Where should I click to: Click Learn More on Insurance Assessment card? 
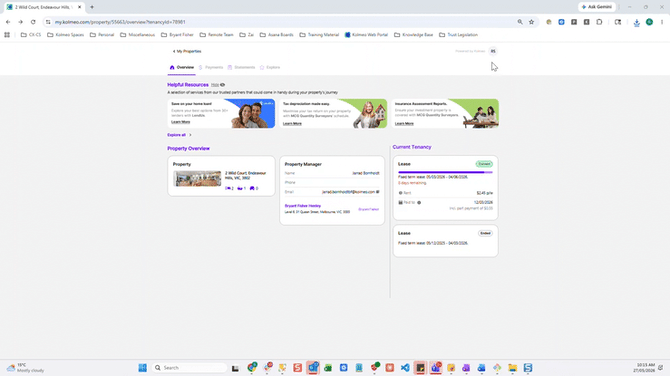[x=404, y=123]
